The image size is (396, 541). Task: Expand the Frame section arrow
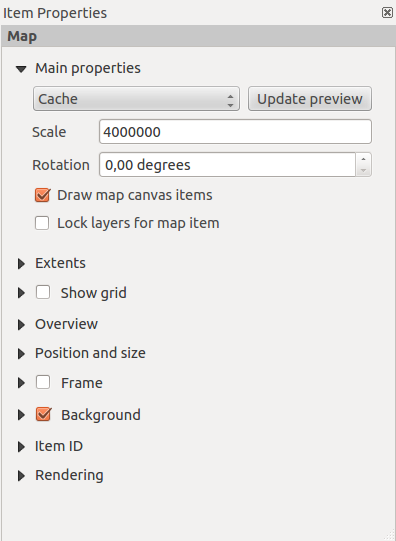point(21,383)
